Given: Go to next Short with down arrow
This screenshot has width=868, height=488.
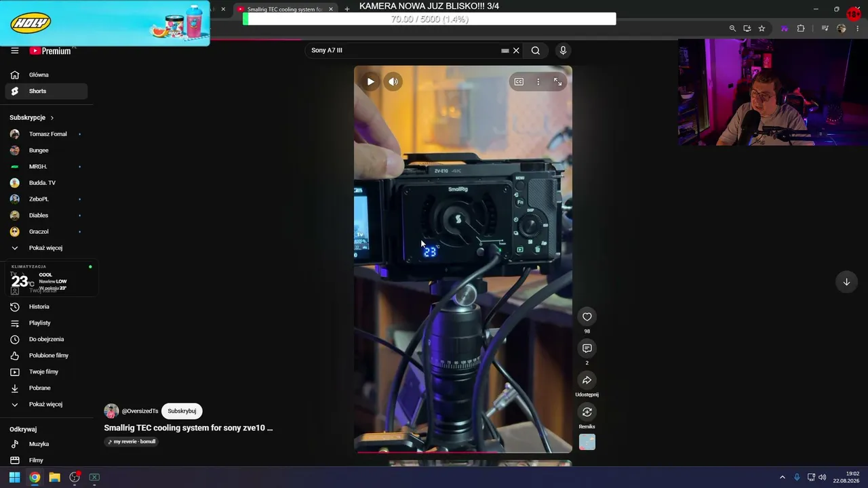Looking at the screenshot, I should 846,282.
